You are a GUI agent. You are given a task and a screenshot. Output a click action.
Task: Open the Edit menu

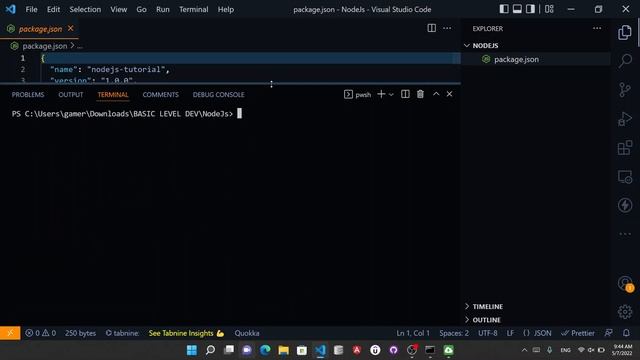click(x=53, y=9)
